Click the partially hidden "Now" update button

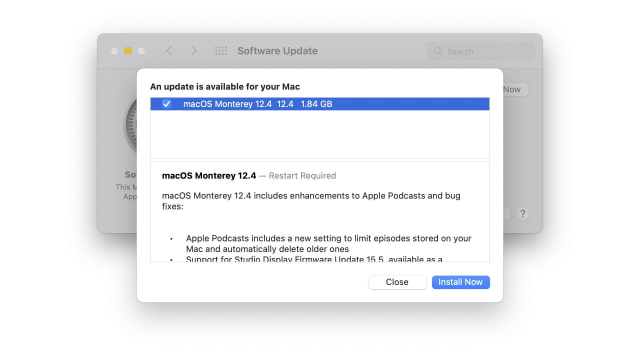point(515,89)
